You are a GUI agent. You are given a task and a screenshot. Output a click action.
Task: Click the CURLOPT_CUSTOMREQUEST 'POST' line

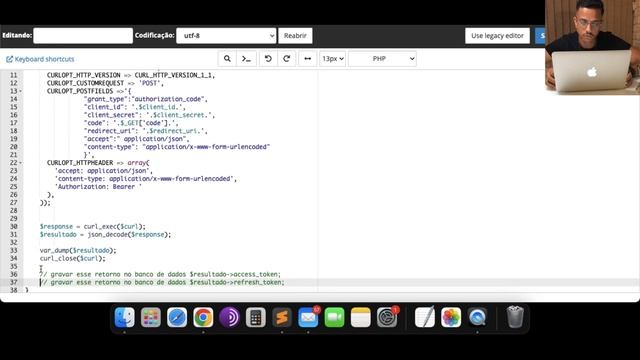click(x=105, y=83)
